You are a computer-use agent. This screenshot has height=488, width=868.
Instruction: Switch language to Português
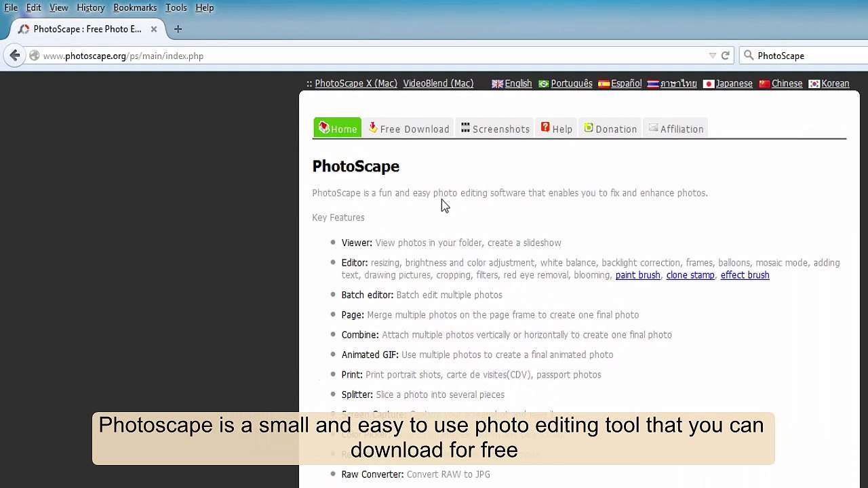pyautogui.click(x=571, y=83)
